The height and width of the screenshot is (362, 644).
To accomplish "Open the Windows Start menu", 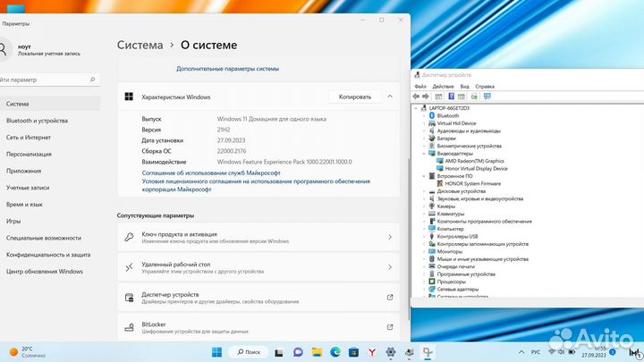I will [216, 352].
